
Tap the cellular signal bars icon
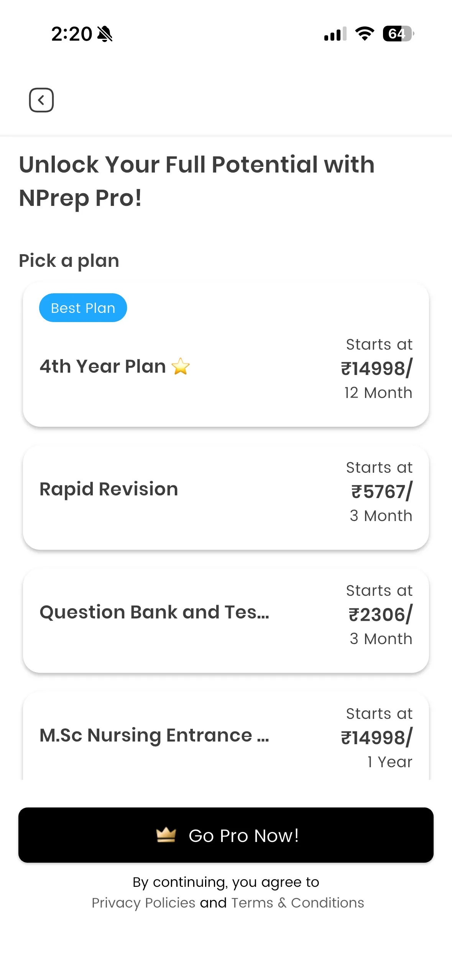[335, 34]
